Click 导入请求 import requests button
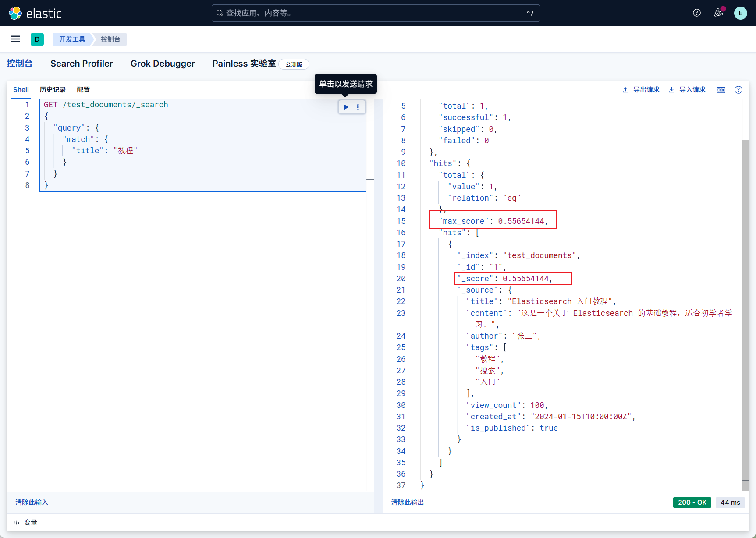Image resolution: width=756 pixels, height=538 pixels. [x=687, y=90]
